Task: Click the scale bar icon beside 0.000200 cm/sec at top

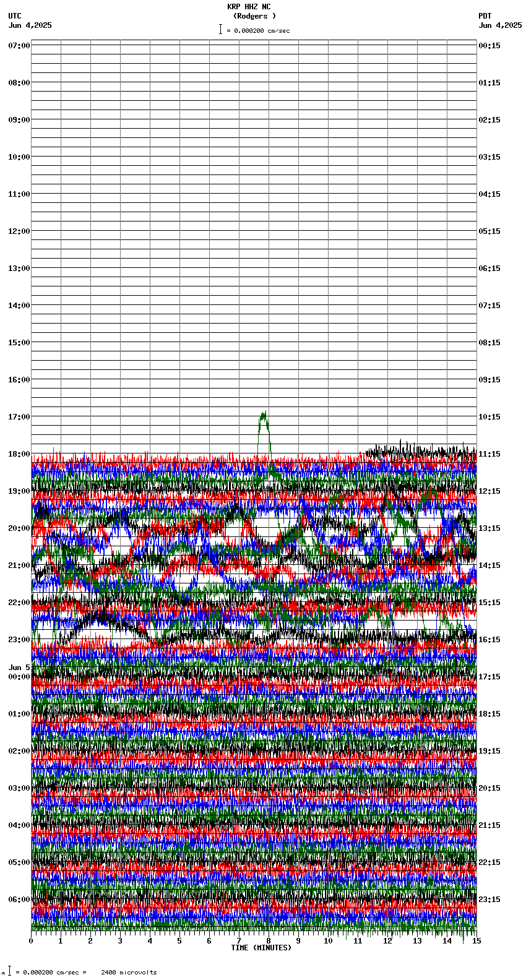Action: tap(220, 29)
